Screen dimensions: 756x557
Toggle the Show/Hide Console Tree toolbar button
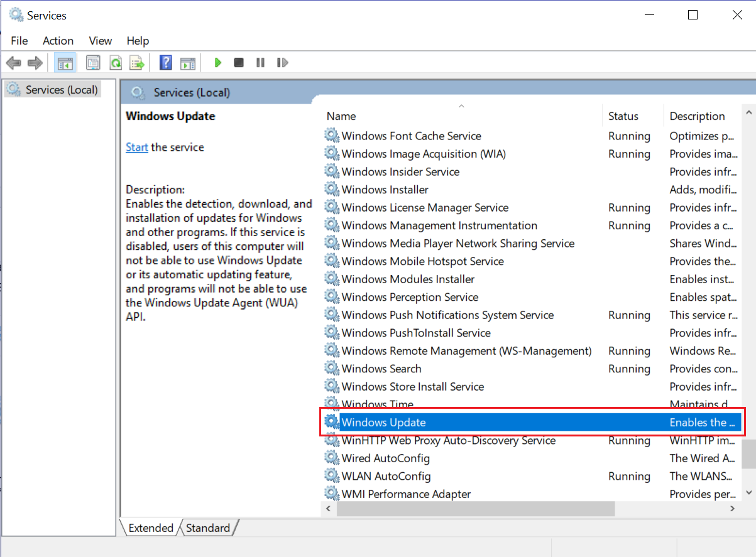(65, 63)
